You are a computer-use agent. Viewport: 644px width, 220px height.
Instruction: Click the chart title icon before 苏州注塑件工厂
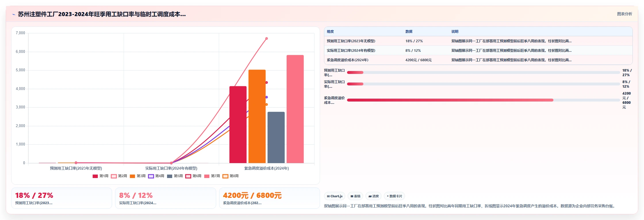pyautogui.click(x=14, y=14)
